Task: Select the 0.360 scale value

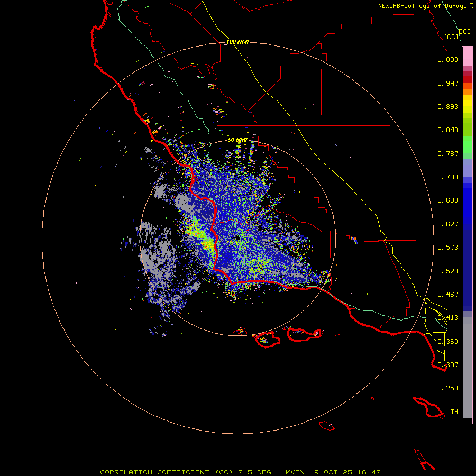Action: pyautogui.click(x=448, y=342)
